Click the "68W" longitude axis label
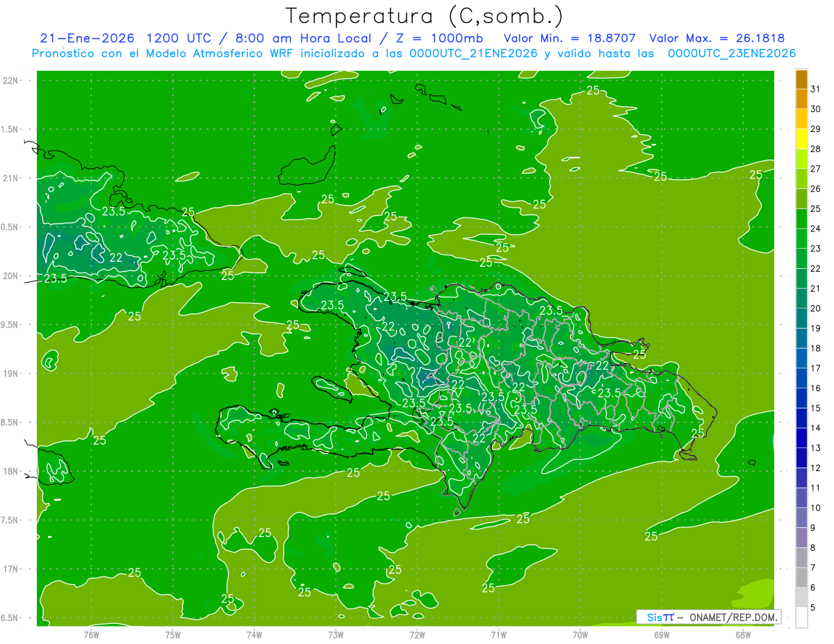 point(743,634)
